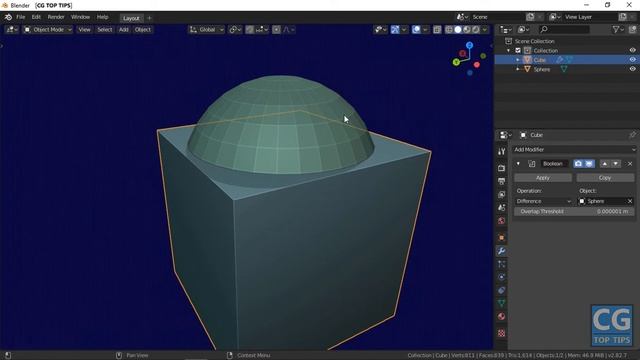Toggle X-ray mode
Image resolution: width=640 pixels, height=360 pixels.
[x=437, y=30]
